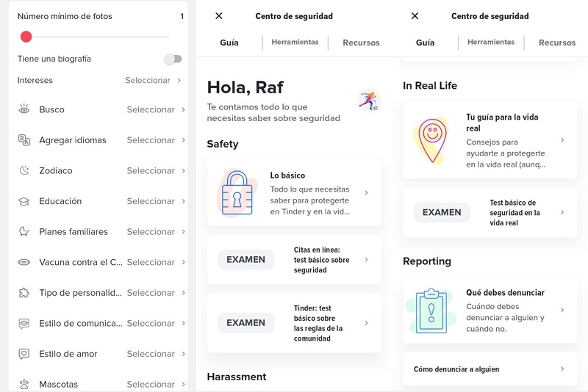The image size is (588, 392).
Task: Open the chevron on Tu guía para la vida real
Action: pyautogui.click(x=562, y=140)
